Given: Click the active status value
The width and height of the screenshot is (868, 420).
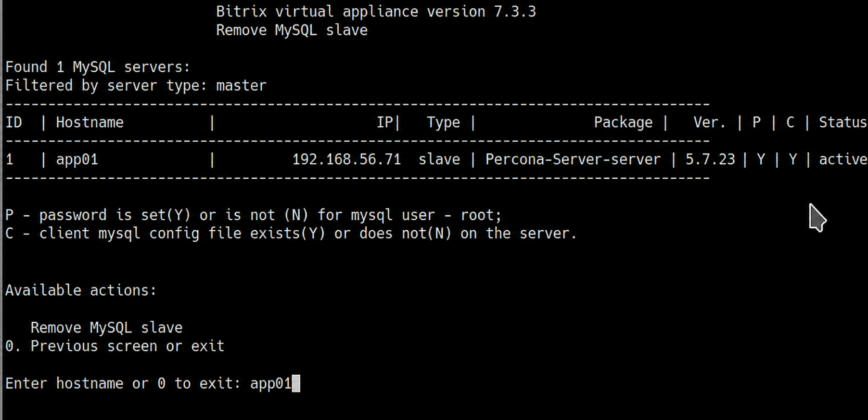Looking at the screenshot, I should (843, 159).
